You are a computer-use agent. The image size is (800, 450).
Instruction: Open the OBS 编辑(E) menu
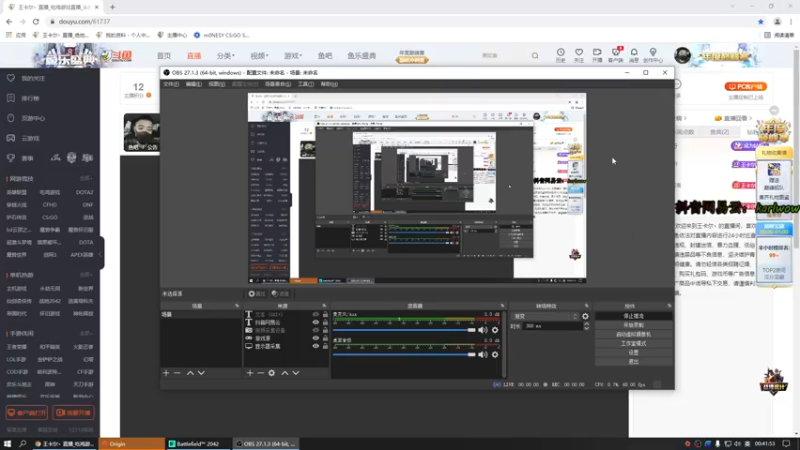(x=193, y=84)
